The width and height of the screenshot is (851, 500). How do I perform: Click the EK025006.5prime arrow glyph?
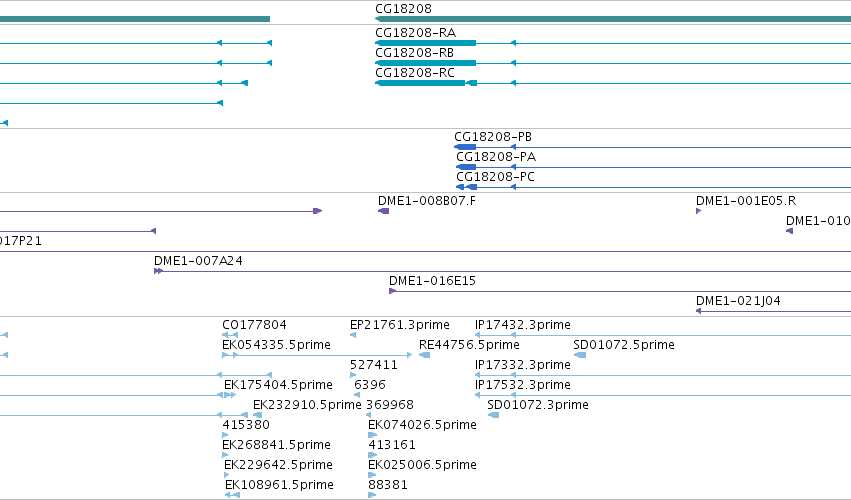(x=372, y=475)
